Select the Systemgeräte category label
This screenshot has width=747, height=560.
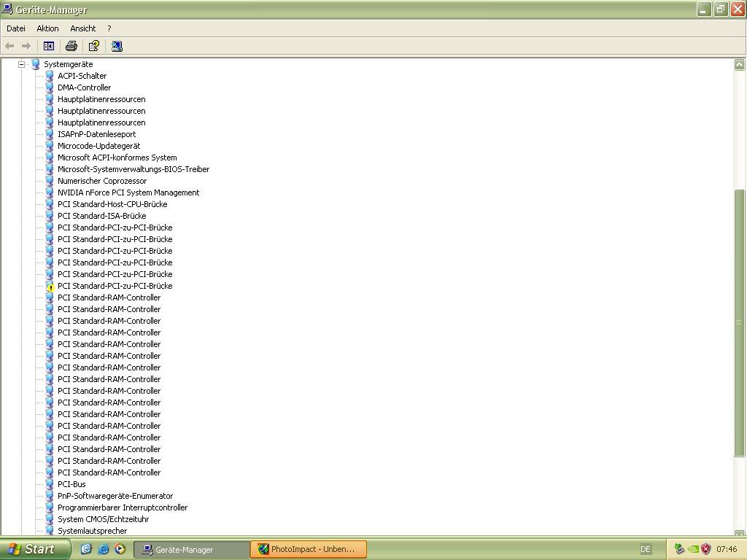(x=68, y=64)
